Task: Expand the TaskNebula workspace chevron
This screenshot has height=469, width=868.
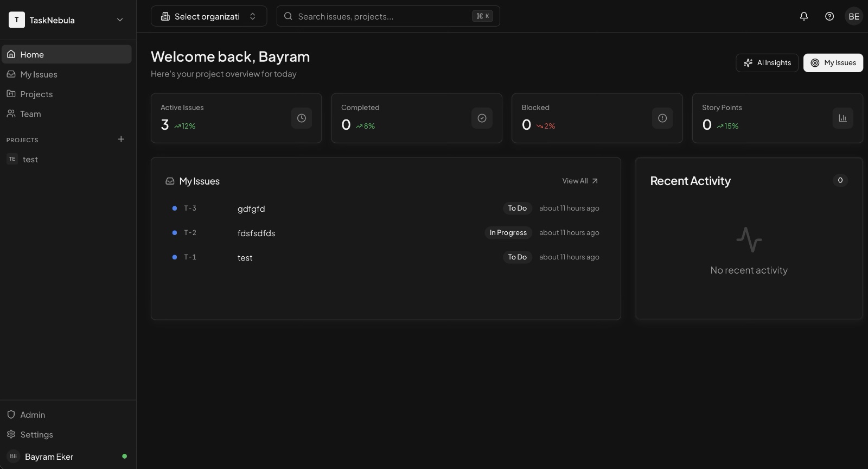Action: coord(120,20)
